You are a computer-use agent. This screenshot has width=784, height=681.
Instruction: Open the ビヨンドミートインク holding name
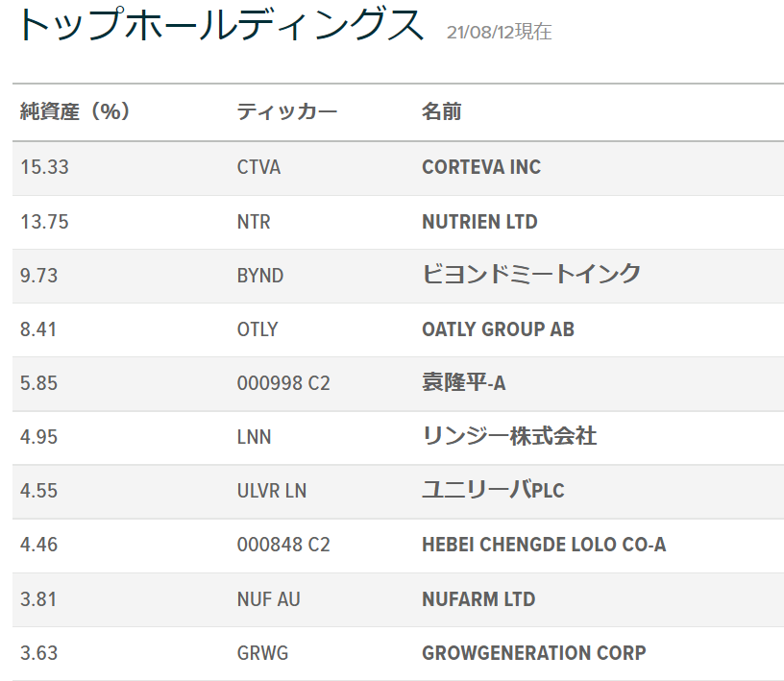pos(531,274)
